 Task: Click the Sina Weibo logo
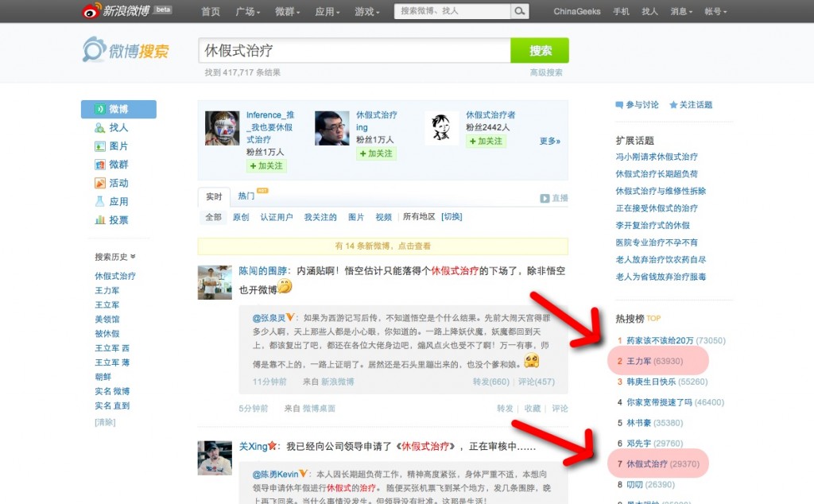[116, 10]
